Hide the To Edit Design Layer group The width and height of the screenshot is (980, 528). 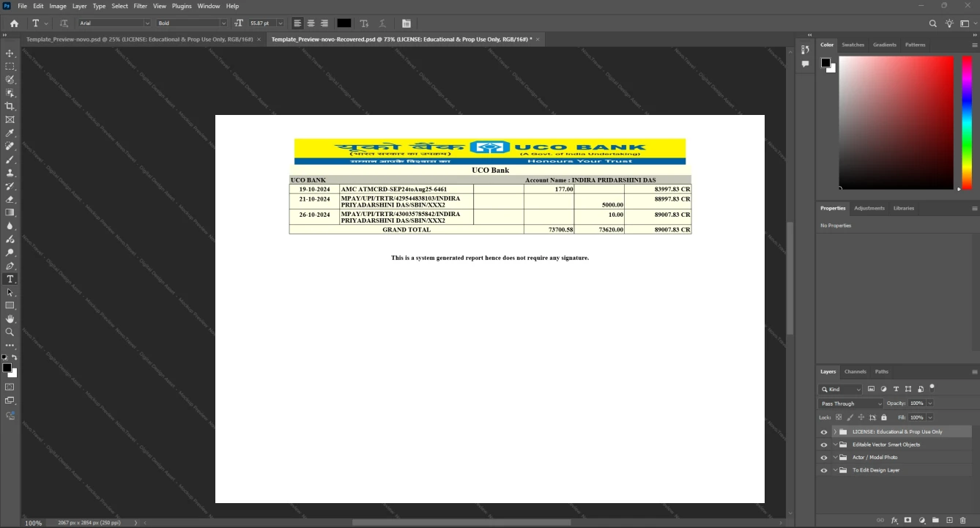(824, 470)
